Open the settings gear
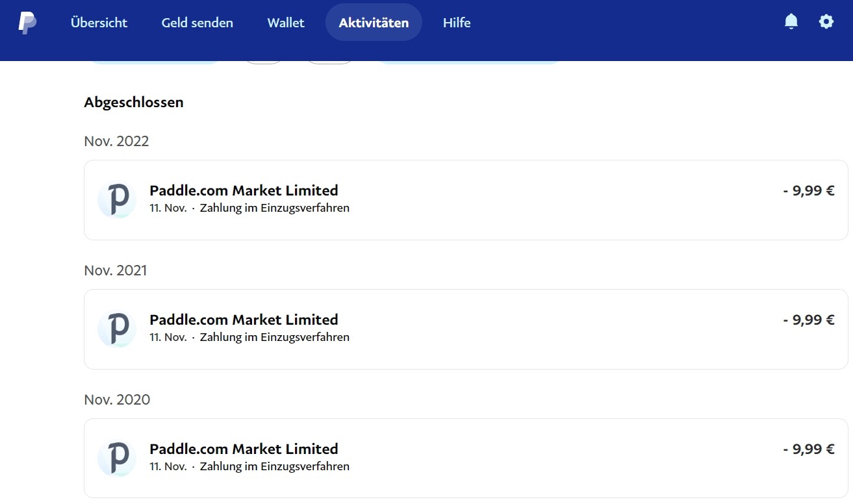This screenshot has width=853, height=504. point(826,22)
